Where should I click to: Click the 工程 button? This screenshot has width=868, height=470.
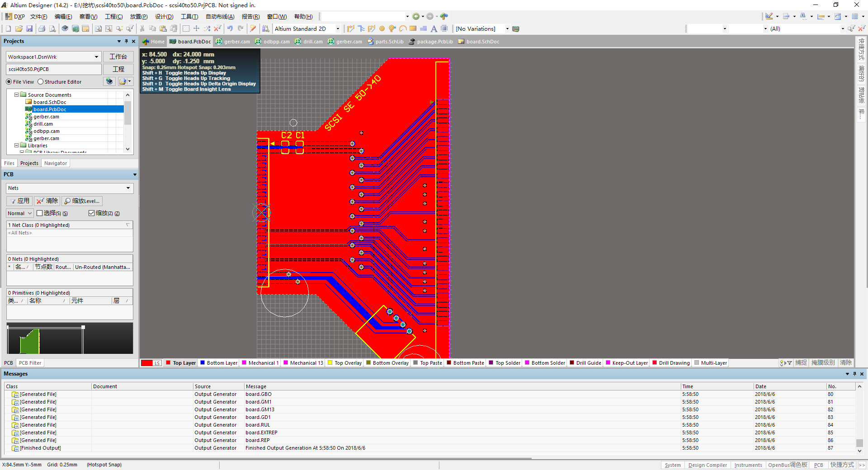pyautogui.click(x=118, y=69)
